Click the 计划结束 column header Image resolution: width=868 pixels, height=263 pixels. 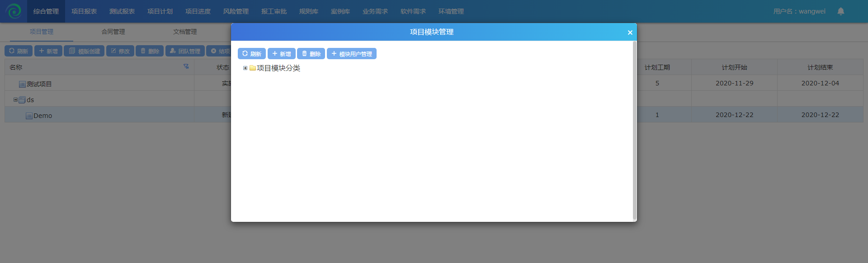tap(821, 67)
